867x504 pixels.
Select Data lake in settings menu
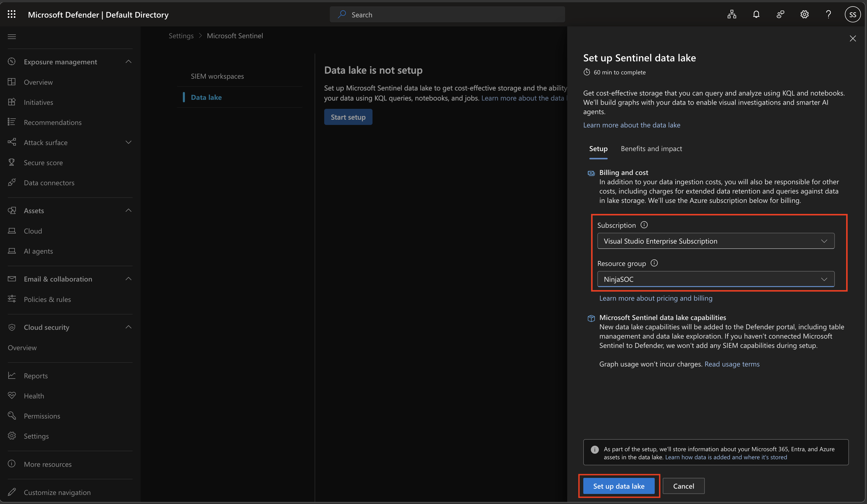[x=206, y=97]
